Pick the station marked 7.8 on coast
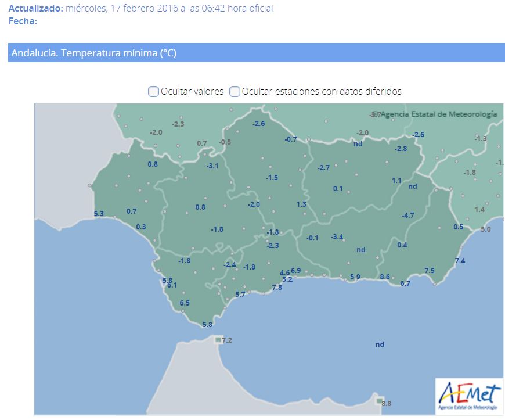Viewport: 505px width, 420px height. (277, 288)
